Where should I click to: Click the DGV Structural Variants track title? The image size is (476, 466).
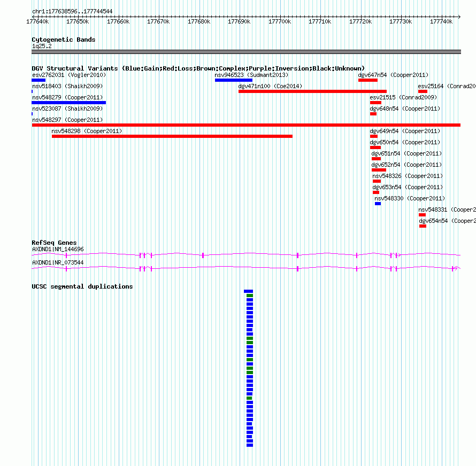click(x=198, y=68)
